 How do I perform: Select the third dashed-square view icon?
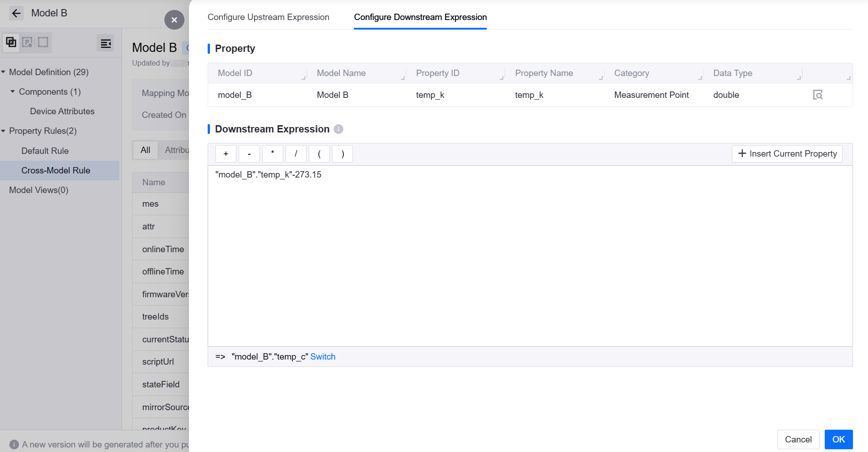point(43,43)
